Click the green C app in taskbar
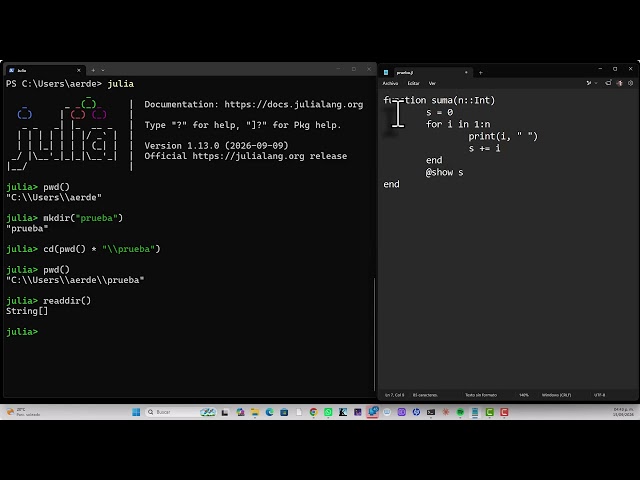 tap(489, 412)
